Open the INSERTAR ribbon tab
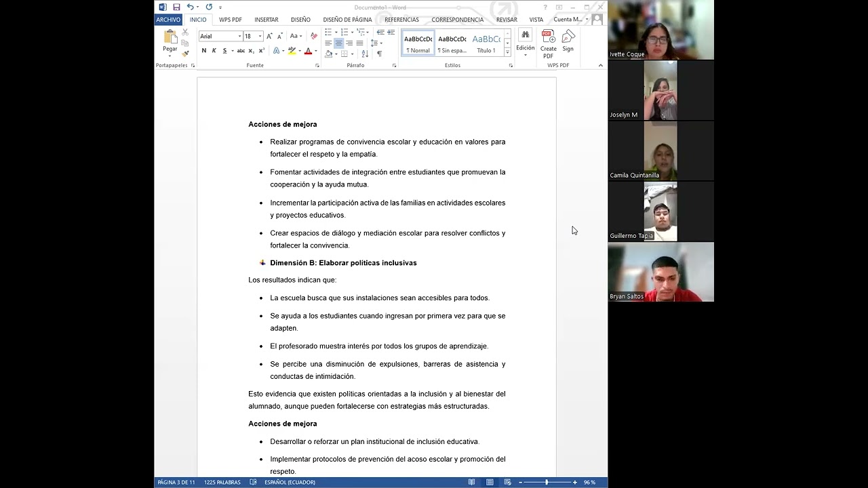 coord(266,20)
